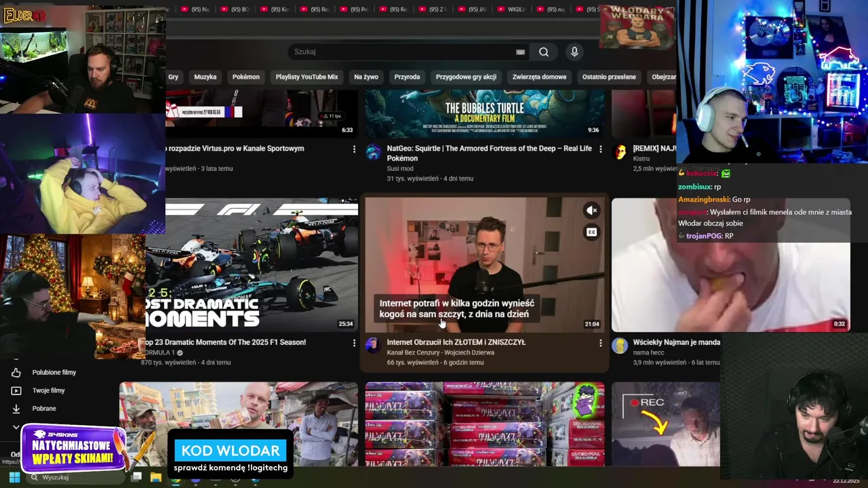Open the Susi mod channel link
The width and height of the screenshot is (868, 488).
(400, 169)
